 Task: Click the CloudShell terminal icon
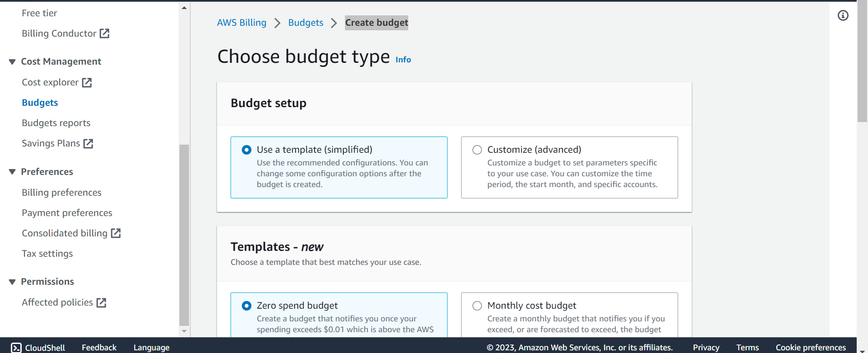pyautogui.click(x=16, y=348)
